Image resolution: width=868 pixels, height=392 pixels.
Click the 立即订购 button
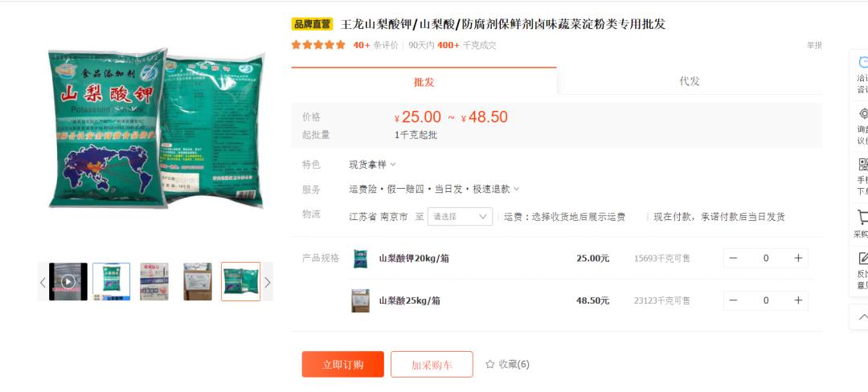click(342, 365)
